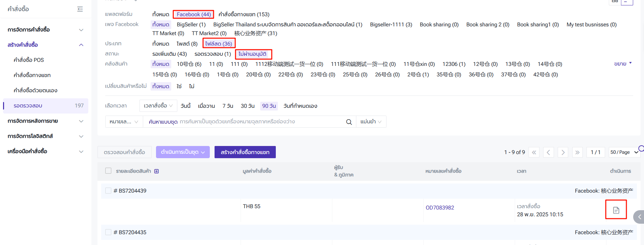Click the search magnifier icon
The image size is (644, 245).
pos(349,122)
